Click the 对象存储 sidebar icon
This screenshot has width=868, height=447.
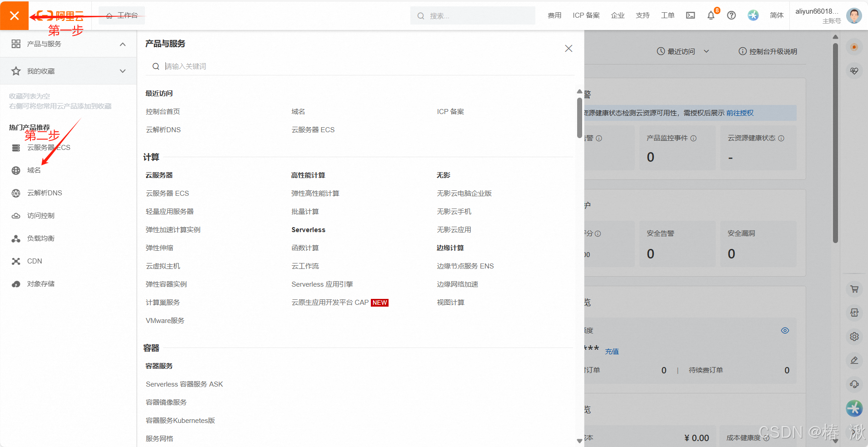point(16,284)
